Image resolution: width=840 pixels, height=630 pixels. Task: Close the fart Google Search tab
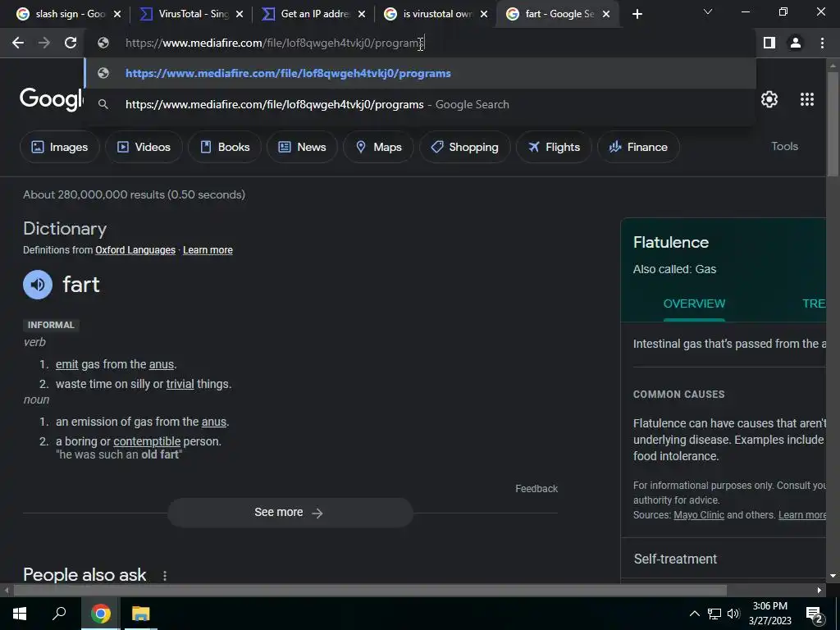tap(606, 14)
